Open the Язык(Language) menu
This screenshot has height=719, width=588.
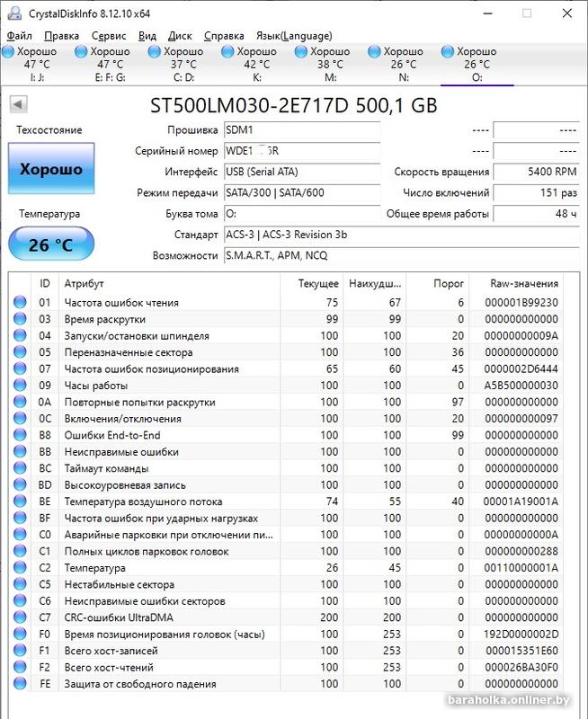294,36
